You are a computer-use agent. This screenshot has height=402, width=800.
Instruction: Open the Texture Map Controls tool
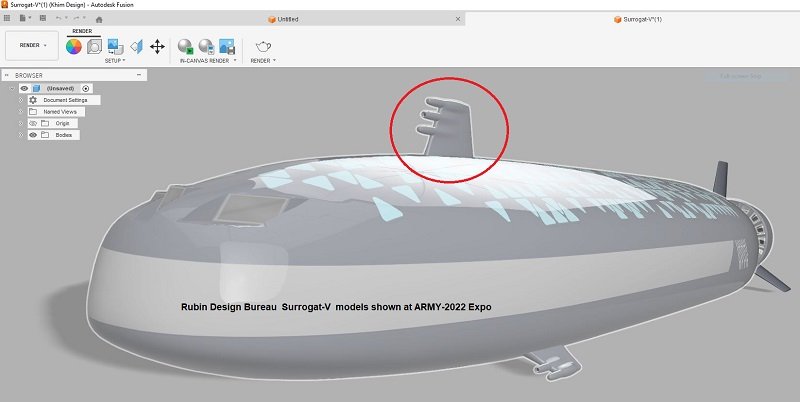[x=136, y=47]
